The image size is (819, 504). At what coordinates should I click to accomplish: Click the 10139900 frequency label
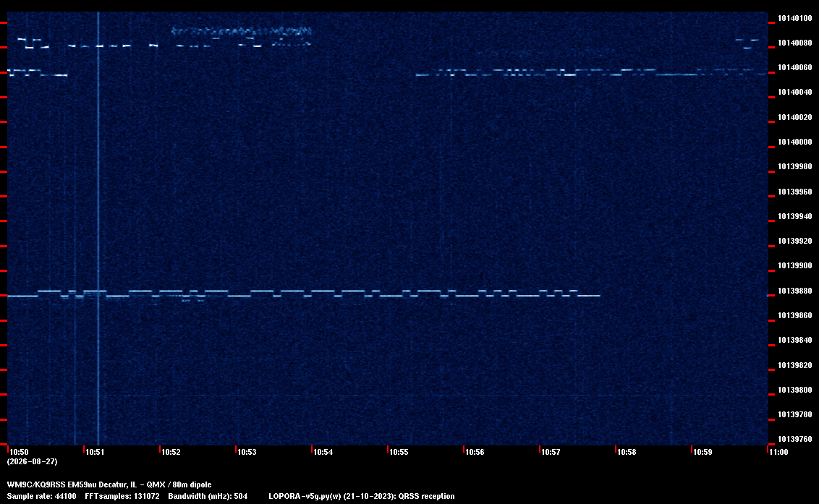[795, 265]
